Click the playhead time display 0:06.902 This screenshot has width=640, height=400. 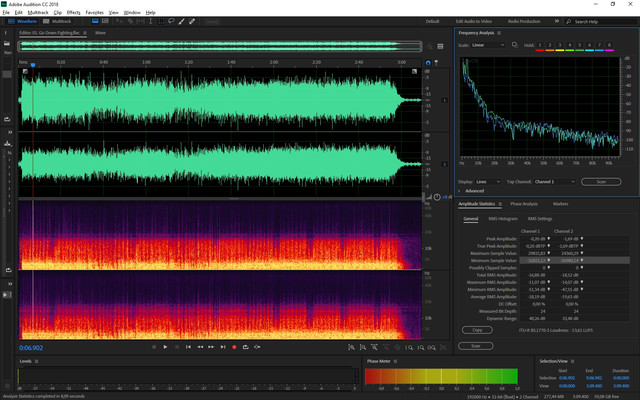click(31, 348)
